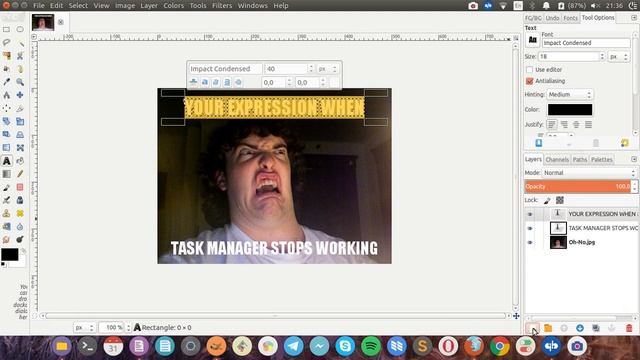Choose filled justify alignment
Screen dimensions: 640x360
588,124
